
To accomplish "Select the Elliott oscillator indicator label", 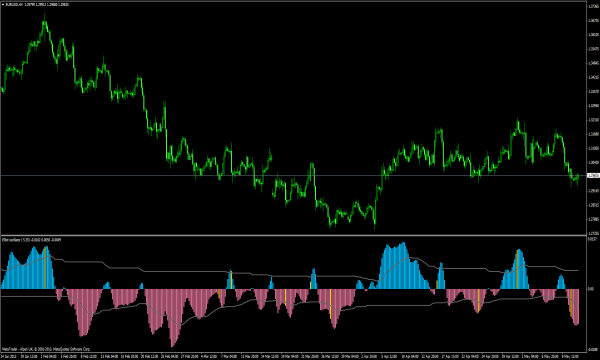I will [x=13, y=240].
